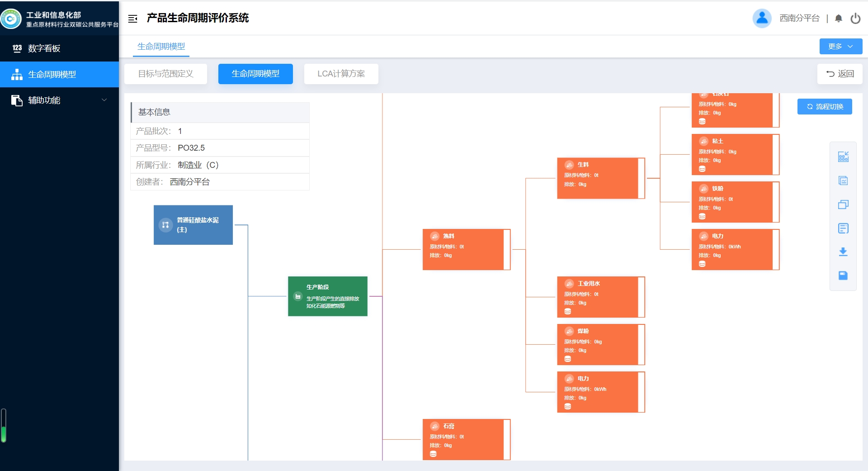This screenshot has width=868, height=471.
Task: Click the 123 icon beside 数字看板
Action: [x=17, y=48]
